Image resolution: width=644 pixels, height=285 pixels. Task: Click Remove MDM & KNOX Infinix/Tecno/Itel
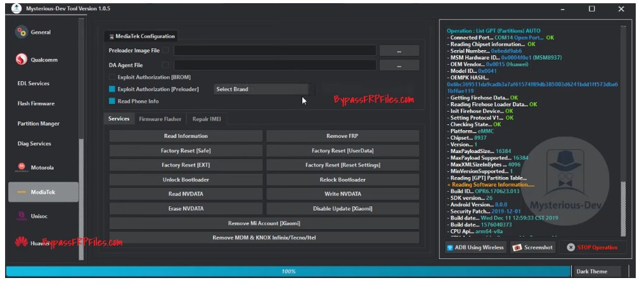[264, 237]
